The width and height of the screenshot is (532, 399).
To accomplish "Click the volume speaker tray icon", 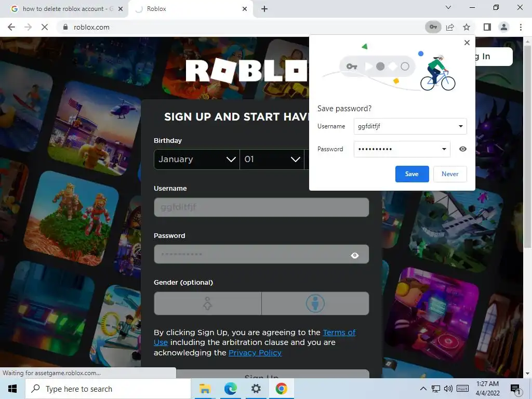I will pyautogui.click(x=448, y=389).
